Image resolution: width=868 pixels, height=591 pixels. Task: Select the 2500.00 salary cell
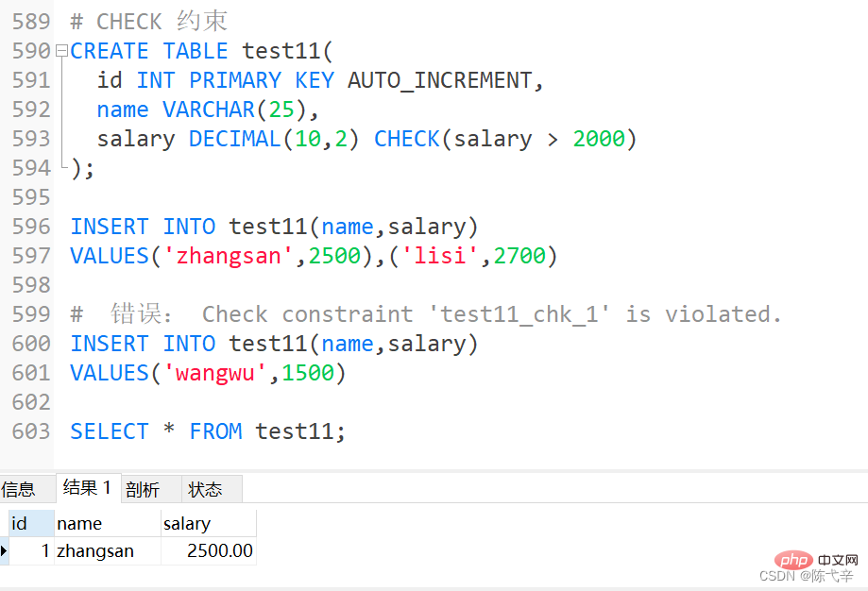pos(219,550)
